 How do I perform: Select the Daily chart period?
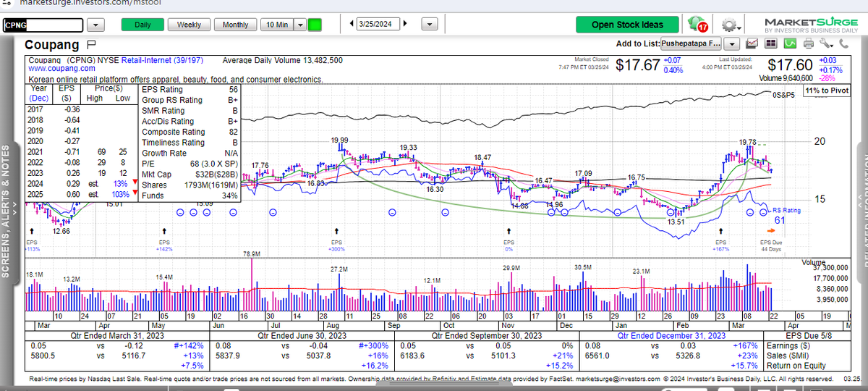pos(142,25)
